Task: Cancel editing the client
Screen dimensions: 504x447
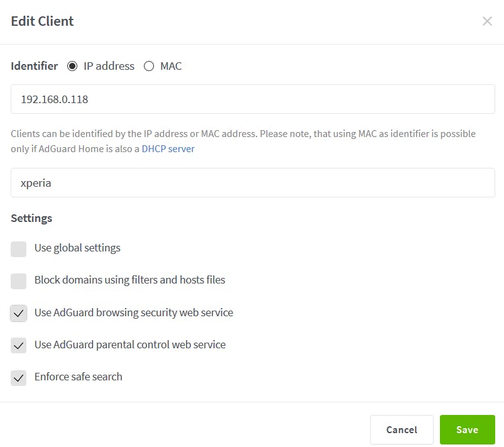Action: click(x=402, y=430)
